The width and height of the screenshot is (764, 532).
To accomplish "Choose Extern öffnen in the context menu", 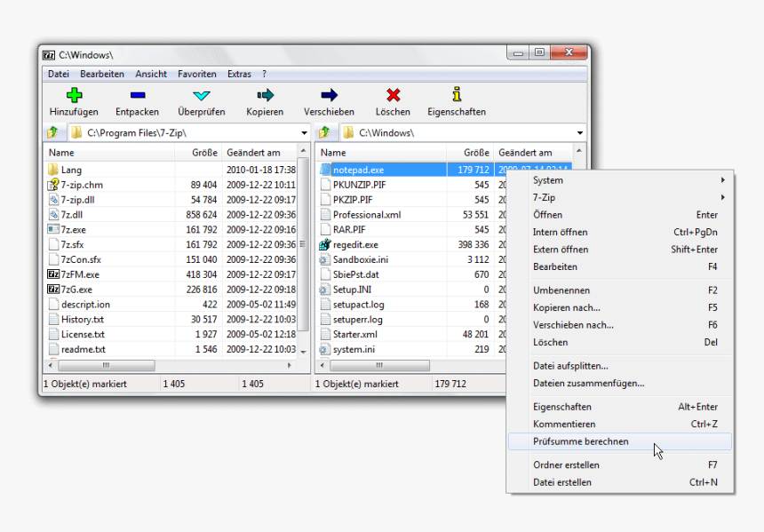I will [620, 250].
